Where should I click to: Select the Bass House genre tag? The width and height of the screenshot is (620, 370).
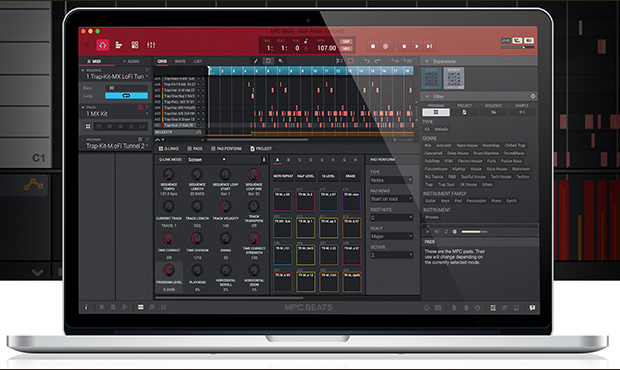(467, 145)
